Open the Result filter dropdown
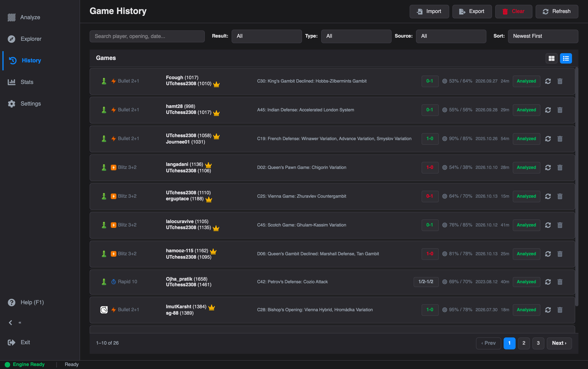This screenshot has width=588, height=369. [266, 36]
